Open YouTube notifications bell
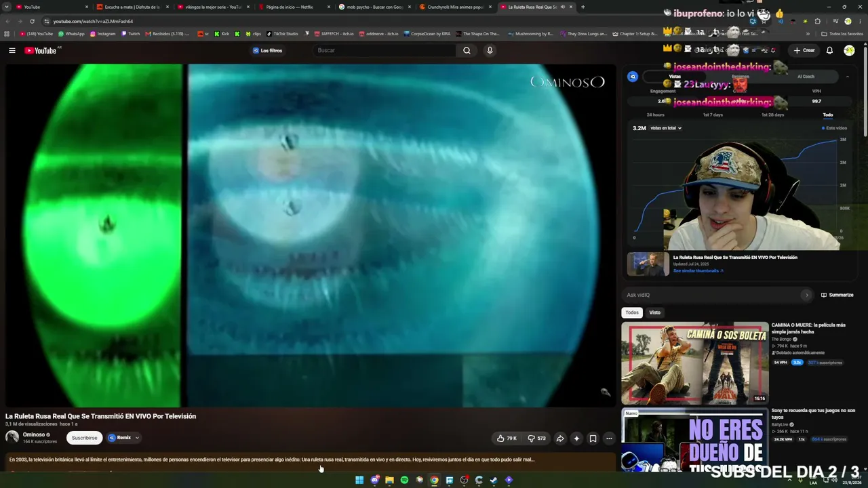 click(x=829, y=50)
